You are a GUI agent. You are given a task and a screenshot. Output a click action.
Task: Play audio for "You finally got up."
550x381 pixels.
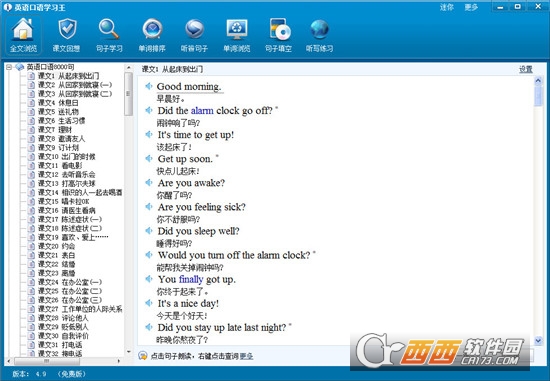click(x=149, y=279)
